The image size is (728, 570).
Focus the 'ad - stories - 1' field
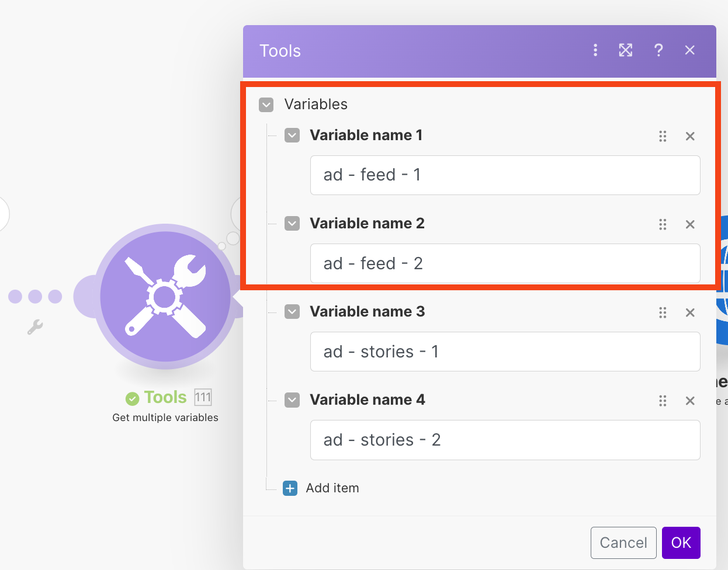505,352
